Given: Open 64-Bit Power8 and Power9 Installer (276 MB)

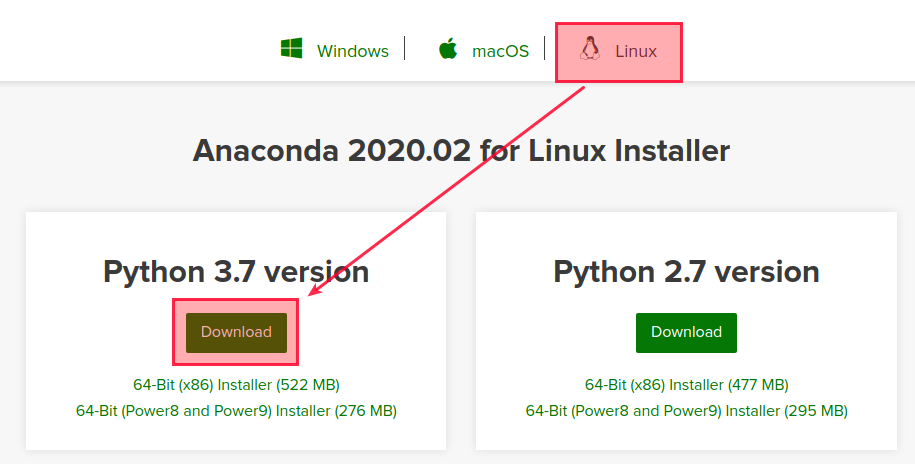Looking at the screenshot, I should 236,411.
